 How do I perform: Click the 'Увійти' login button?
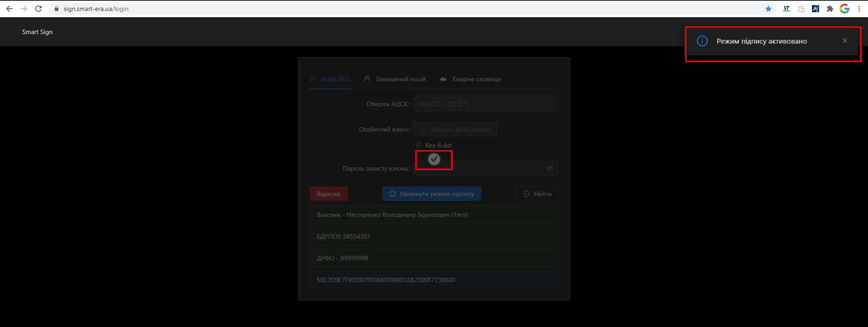537,194
